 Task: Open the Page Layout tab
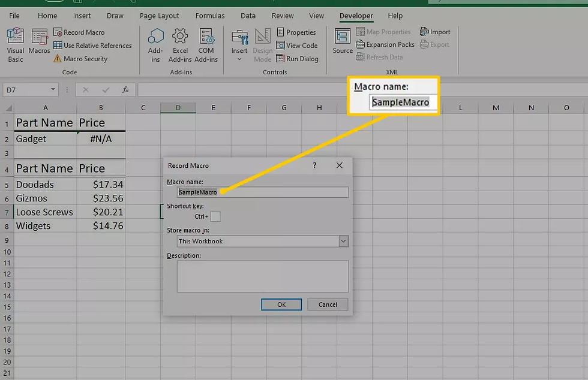(159, 16)
